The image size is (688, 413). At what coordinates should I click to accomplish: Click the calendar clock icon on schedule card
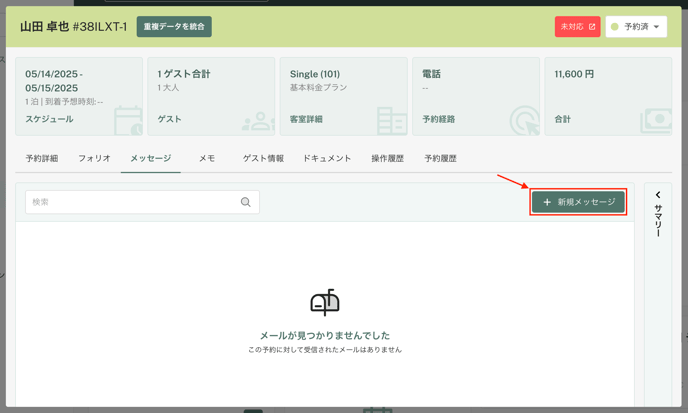pyautogui.click(x=128, y=121)
